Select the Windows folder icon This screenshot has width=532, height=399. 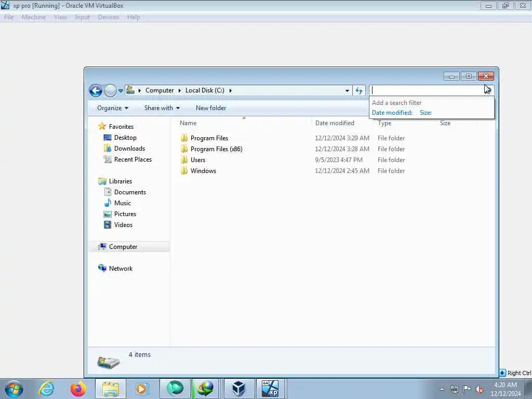coord(184,170)
